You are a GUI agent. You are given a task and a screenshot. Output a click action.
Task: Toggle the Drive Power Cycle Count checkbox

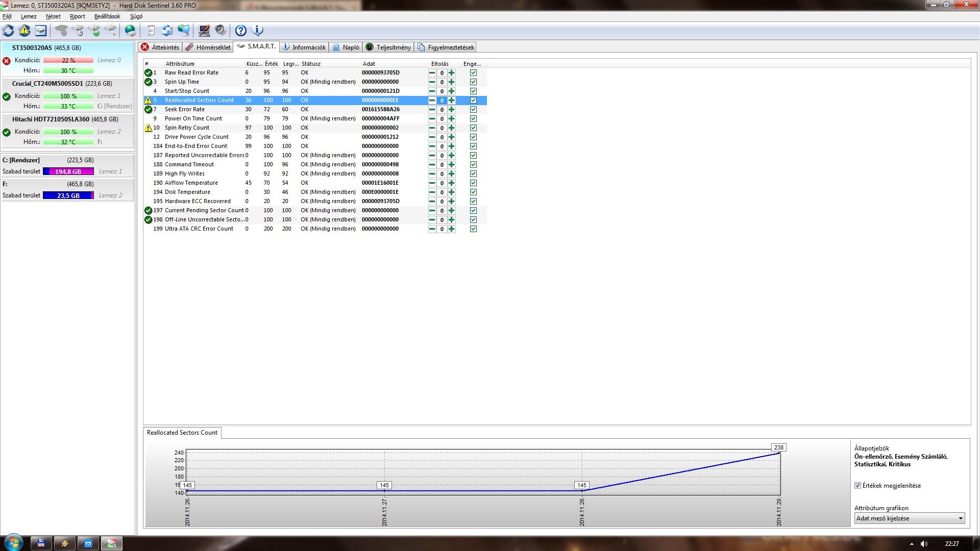pyautogui.click(x=473, y=137)
